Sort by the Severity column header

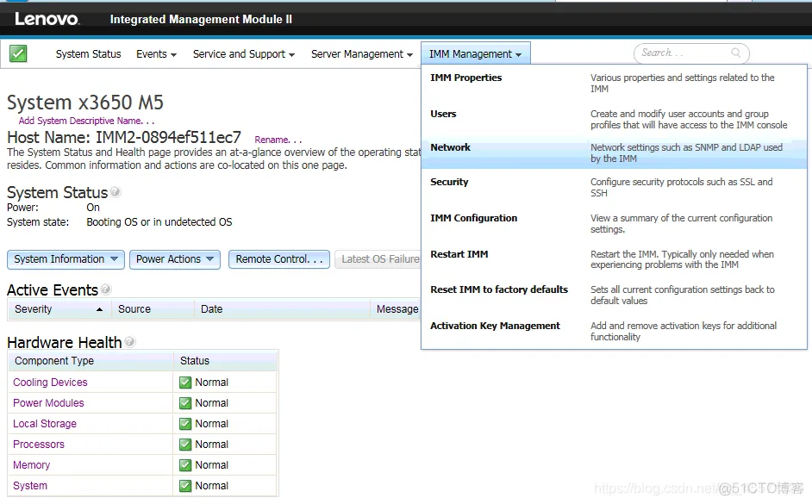point(59,309)
